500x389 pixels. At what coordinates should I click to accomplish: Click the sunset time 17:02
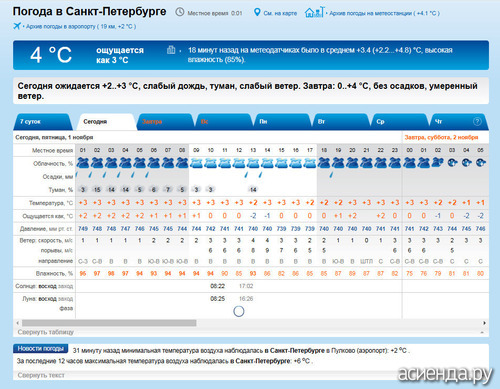pos(246,286)
